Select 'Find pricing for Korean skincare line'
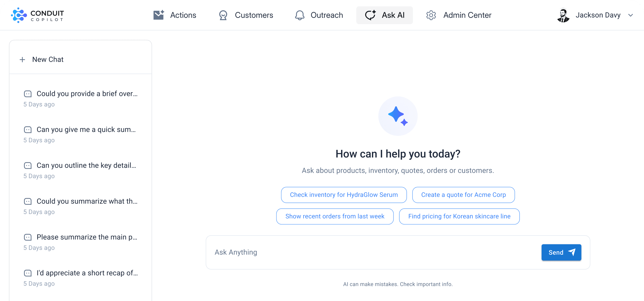Viewport: 644px width, 301px height. click(459, 217)
